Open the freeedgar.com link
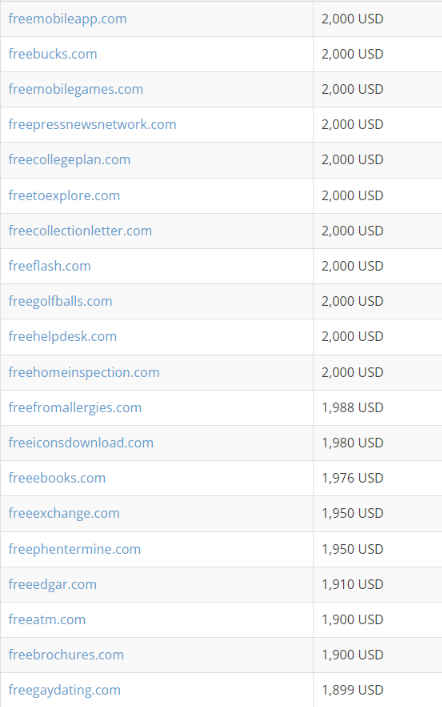Screen dimensions: 442x707 [52, 584]
